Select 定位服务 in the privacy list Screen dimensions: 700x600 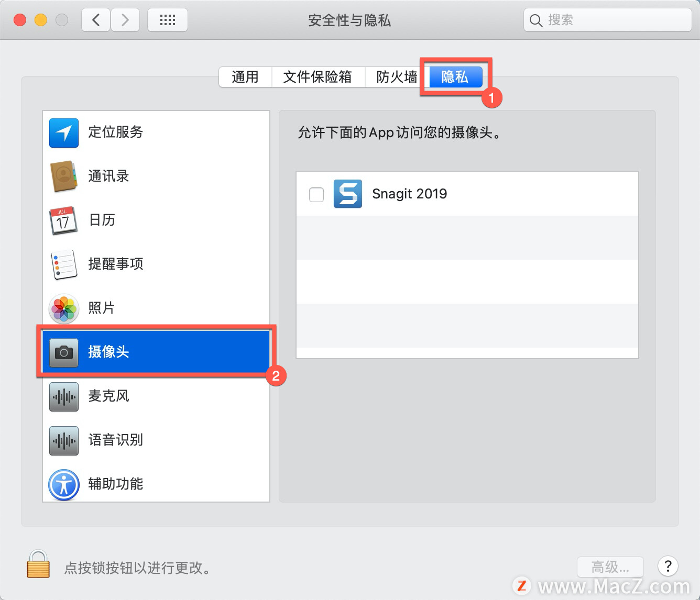pyautogui.click(x=156, y=132)
